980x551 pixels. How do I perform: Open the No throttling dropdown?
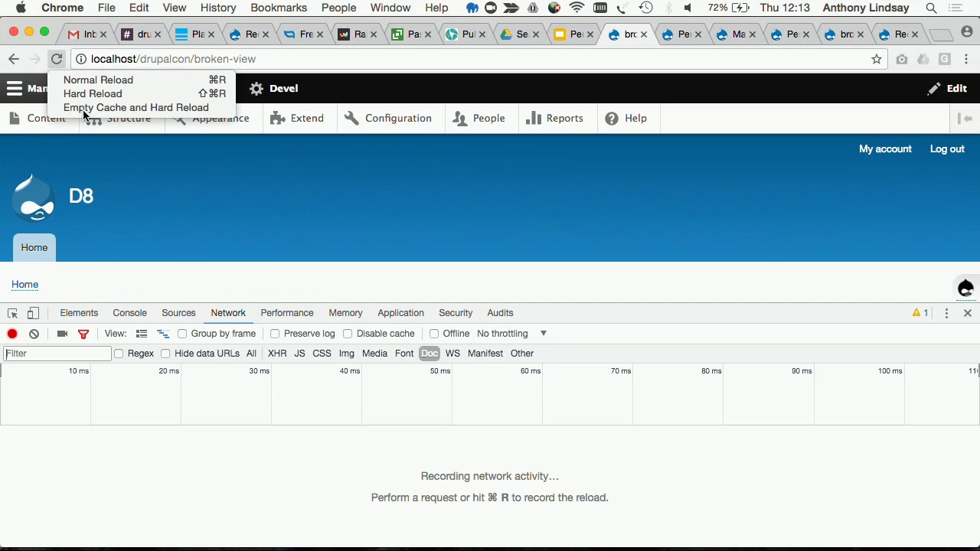[511, 334]
